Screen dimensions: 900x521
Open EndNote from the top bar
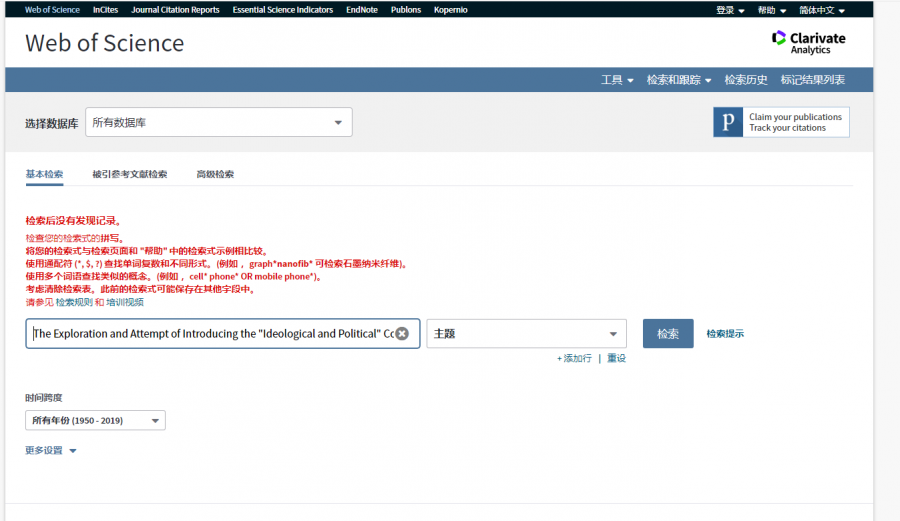362,10
